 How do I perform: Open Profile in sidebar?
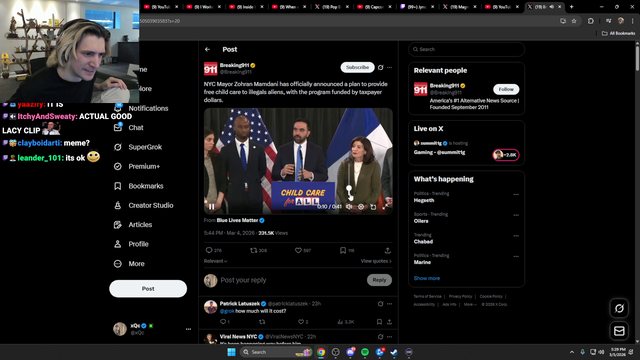[x=131, y=244]
